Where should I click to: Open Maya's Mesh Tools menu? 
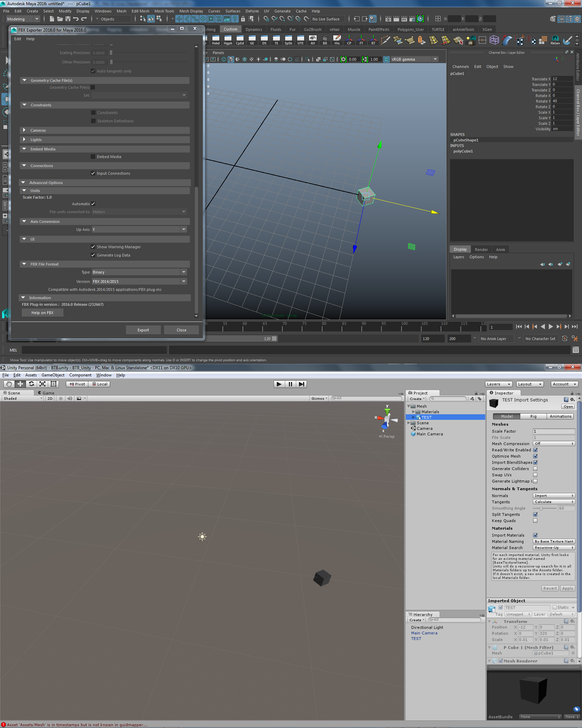click(x=164, y=11)
